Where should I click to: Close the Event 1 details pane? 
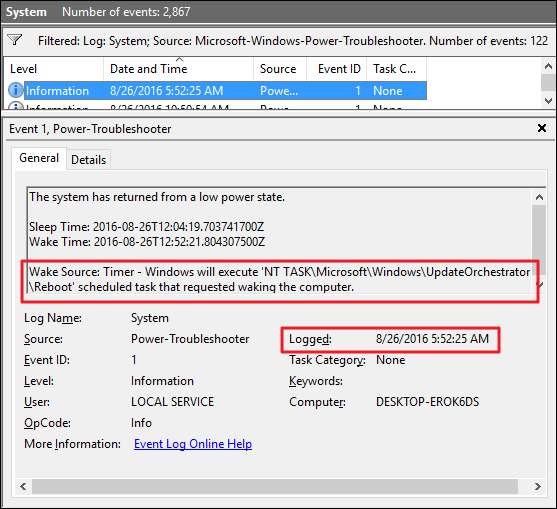[542, 128]
